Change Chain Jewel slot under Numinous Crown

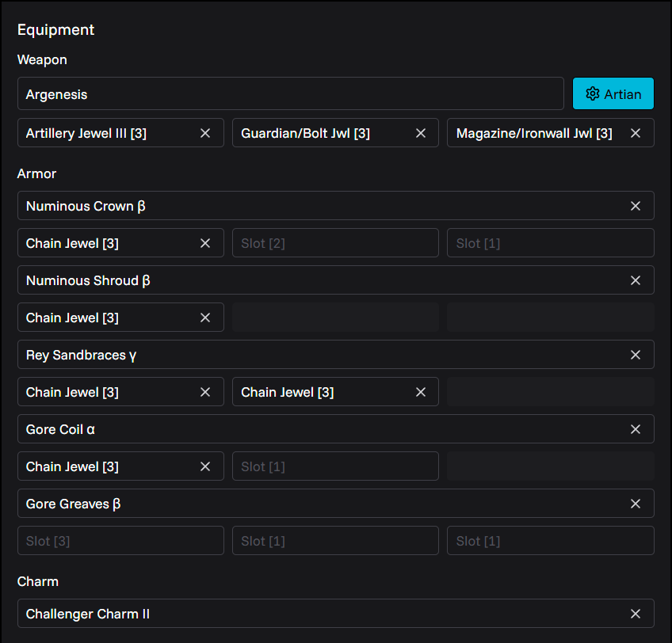(120, 243)
